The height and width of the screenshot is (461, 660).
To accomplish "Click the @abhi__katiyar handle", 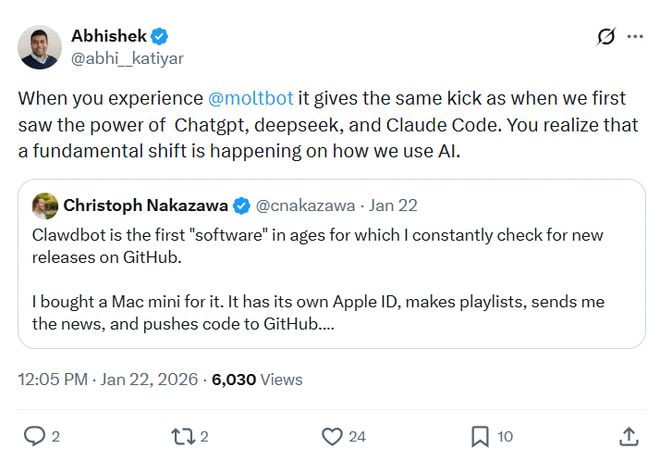I will 127,58.
